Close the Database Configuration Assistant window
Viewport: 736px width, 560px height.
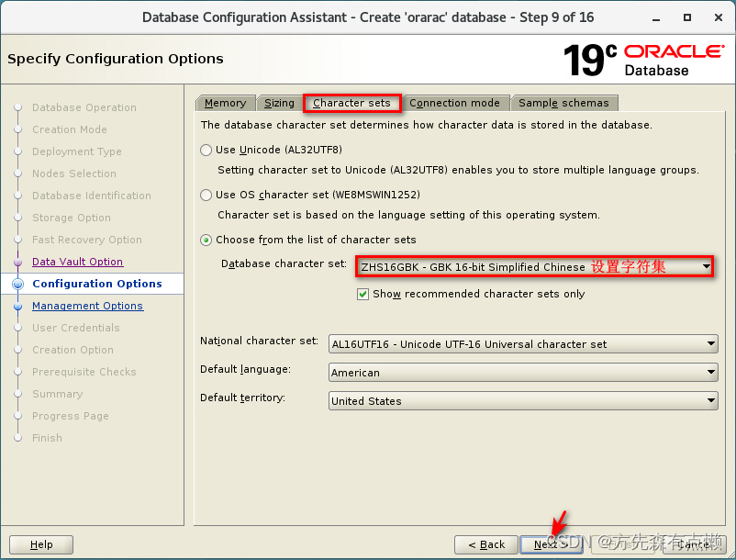point(719,17)
